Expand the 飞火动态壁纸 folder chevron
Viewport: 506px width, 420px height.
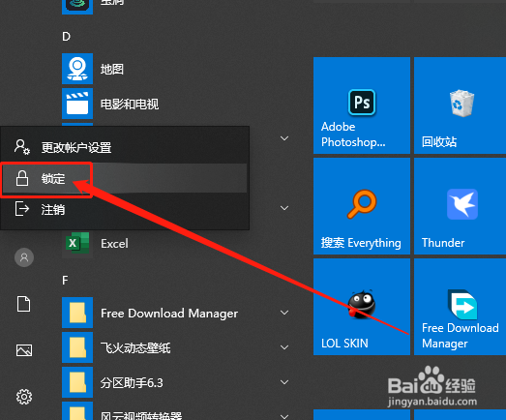284,347
